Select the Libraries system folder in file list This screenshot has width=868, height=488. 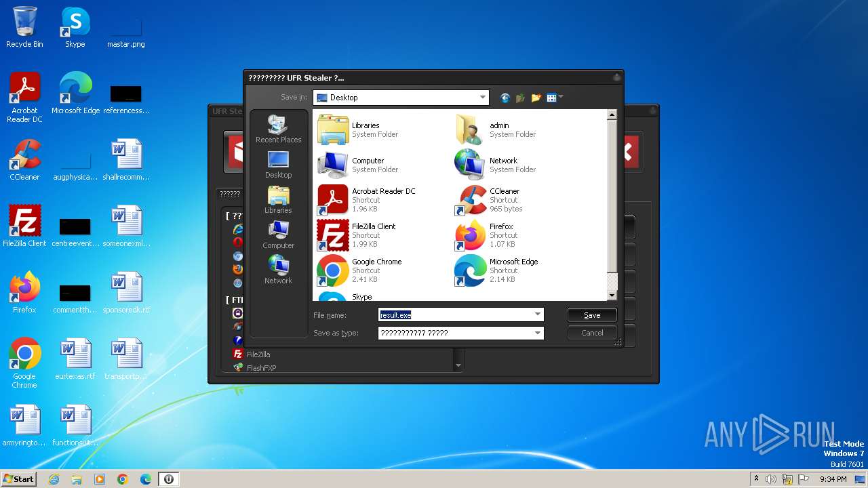[358, 129]
